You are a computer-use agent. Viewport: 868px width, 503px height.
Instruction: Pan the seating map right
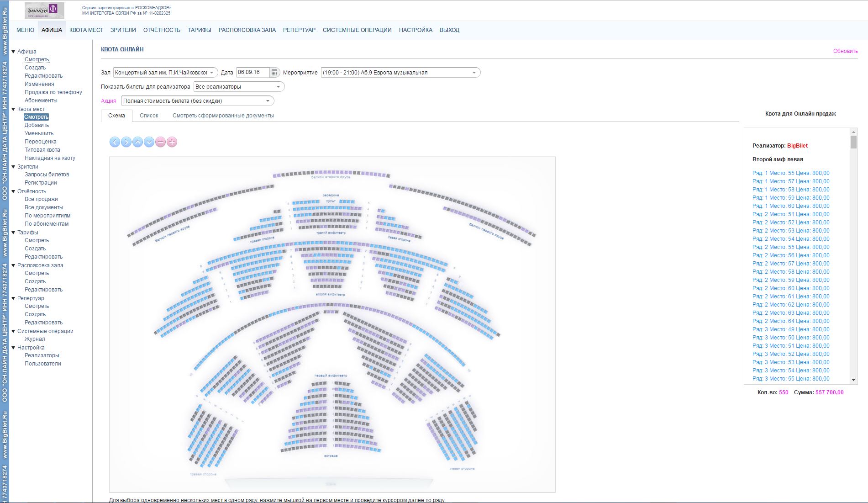pyautogui.click(x=126, y=142)
